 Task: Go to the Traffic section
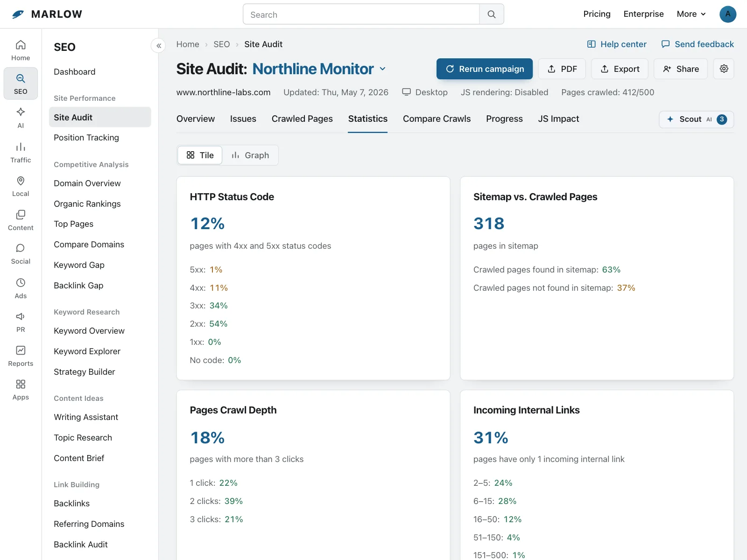pos(21,153)
